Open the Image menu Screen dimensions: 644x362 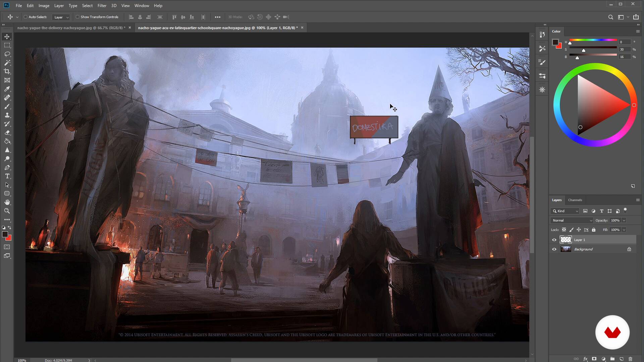point(44,5)
